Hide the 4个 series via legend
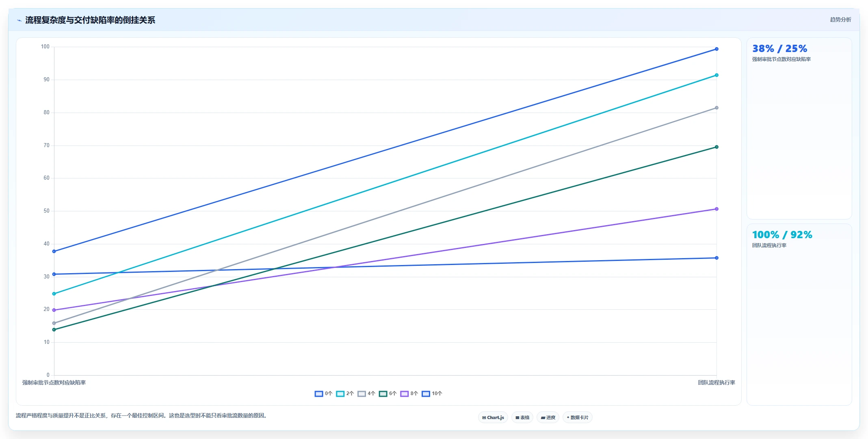The height and width of the screenshot is (439, 868). pos(366,393)
